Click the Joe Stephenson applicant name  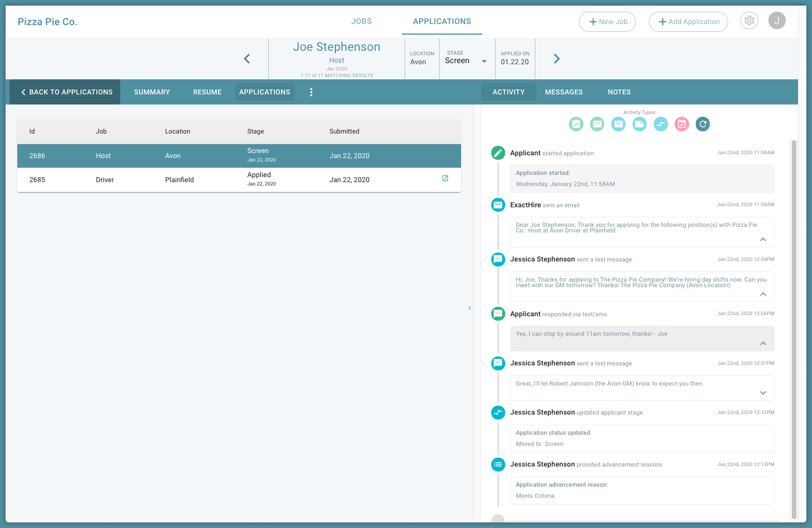click(336, 47)
